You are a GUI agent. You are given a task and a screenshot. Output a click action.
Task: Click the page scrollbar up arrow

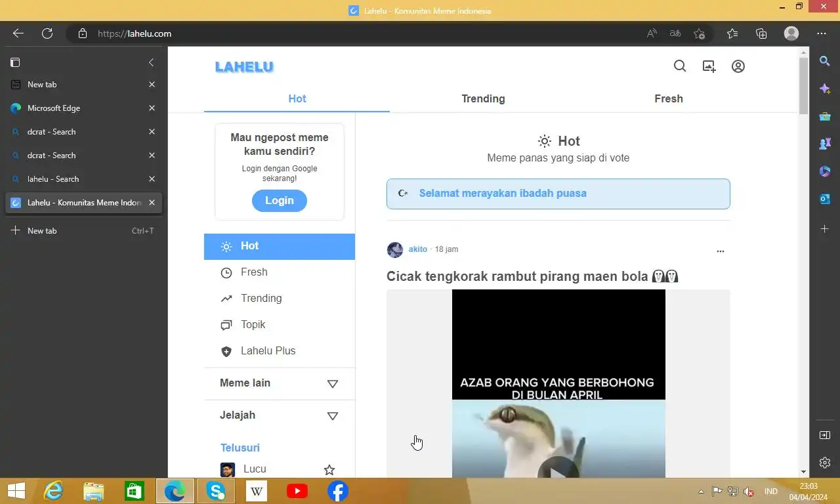(x=803, y=51)
